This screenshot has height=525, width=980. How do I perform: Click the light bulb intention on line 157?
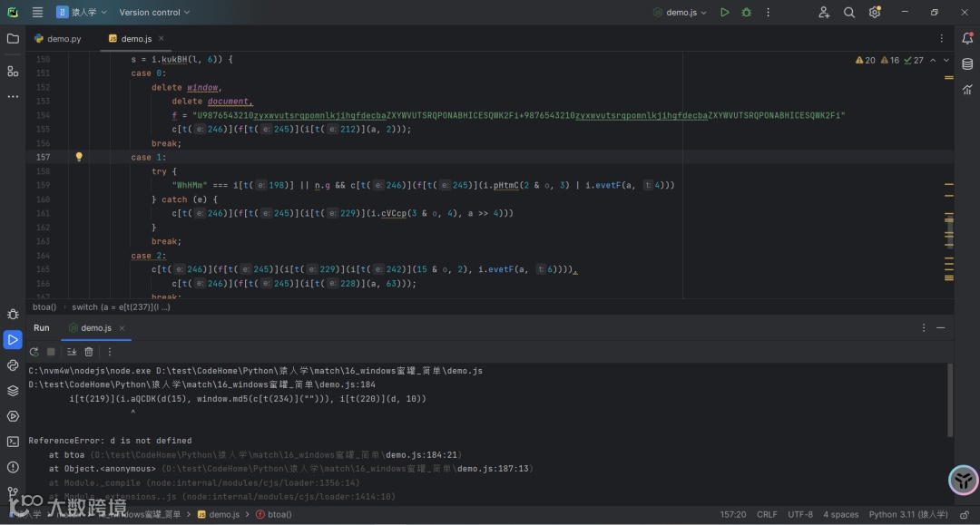point(79,157)
